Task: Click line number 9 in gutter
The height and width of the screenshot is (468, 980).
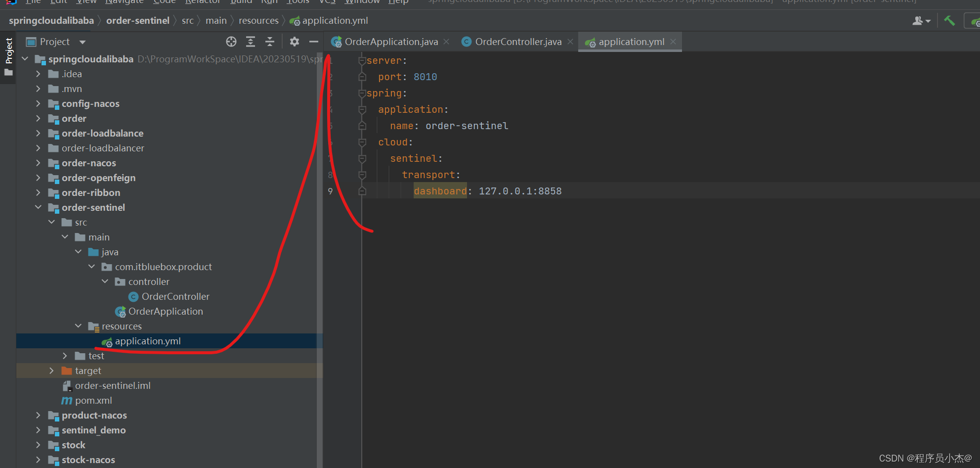Action: tap(330, 191)
